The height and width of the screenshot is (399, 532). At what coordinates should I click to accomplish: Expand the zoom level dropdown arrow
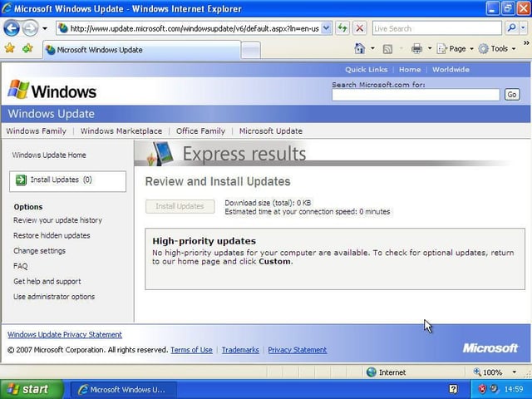(515, 372)
